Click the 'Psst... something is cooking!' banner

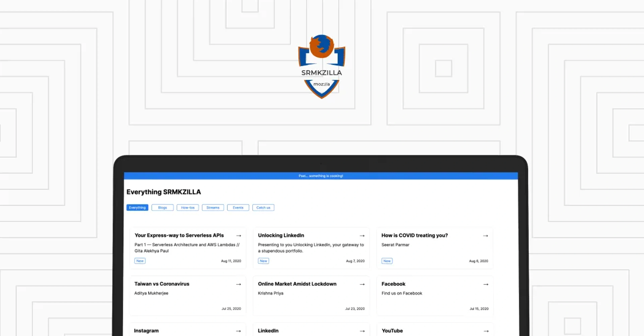coord(321,176)
